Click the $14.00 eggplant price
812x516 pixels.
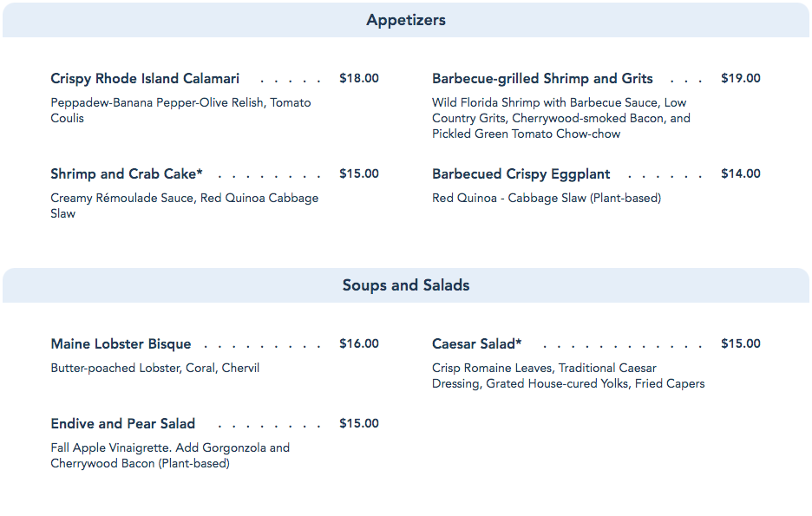pyautogui.click(x=741, y=174)
